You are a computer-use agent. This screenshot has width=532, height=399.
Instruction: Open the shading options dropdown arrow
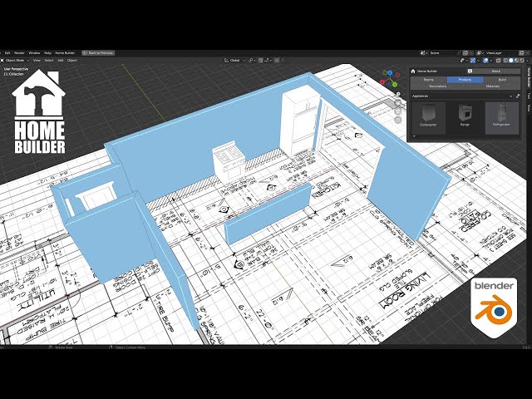coord(528,61)
